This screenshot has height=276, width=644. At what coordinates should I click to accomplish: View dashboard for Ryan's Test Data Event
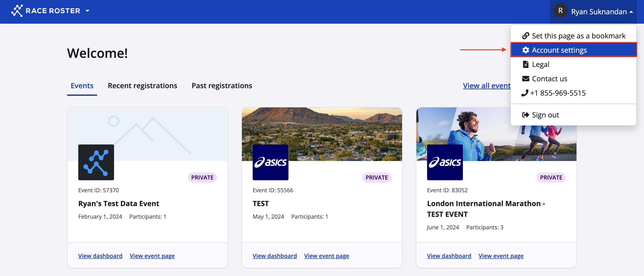[100, 256]
